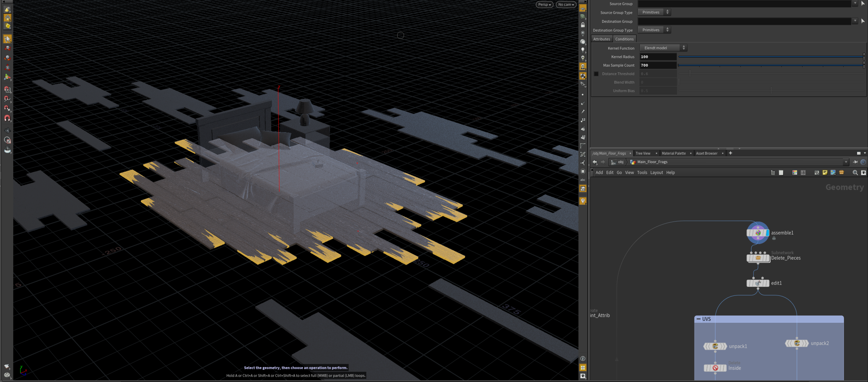Click the yellow sticky note icon
The height and width of the screenshot is (382, 868).
point(825,173)
